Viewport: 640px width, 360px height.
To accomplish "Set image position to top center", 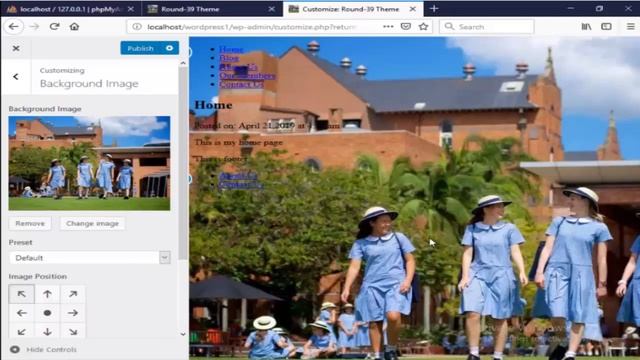I will (x=47, y=294).
